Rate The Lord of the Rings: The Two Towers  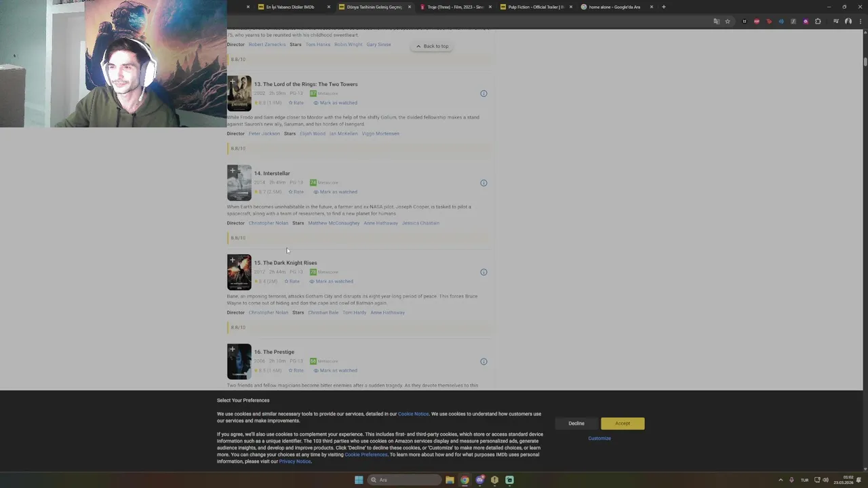[x=296, y=103]
